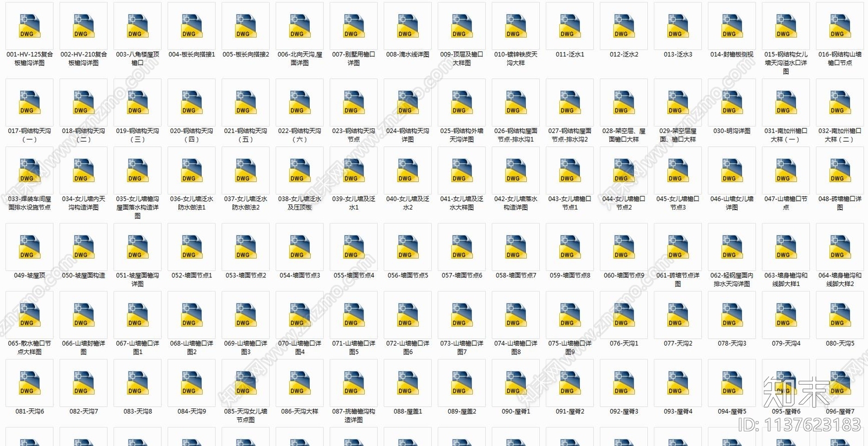The image size is (868, 446).
Task: Select the 034-女儿墙内天沟构造详图 DWG icon
Action: pyautogui.click(x=84, y=170)
